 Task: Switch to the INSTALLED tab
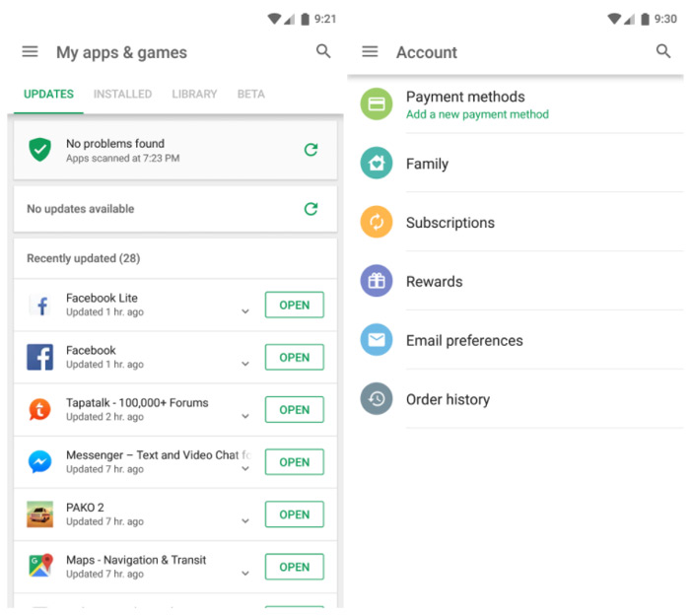(x=122, y=95)
